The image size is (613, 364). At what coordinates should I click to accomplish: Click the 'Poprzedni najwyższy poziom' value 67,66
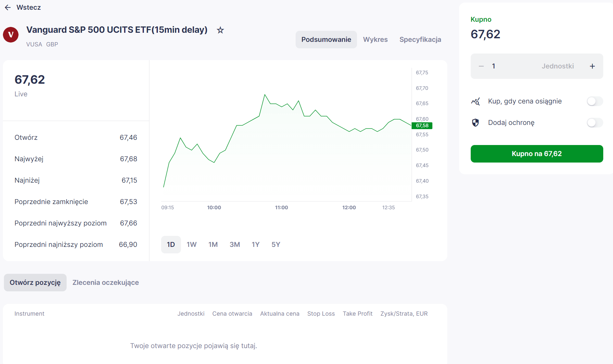pyautogui.click(x=128, y=223)
